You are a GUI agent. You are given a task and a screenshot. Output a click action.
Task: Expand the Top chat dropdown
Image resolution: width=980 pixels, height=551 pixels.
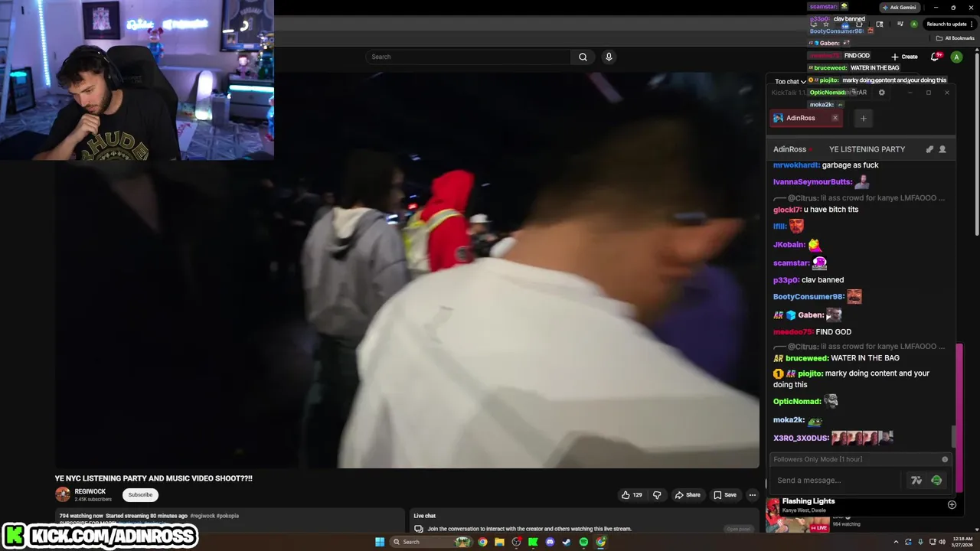[x=790, y=81]
